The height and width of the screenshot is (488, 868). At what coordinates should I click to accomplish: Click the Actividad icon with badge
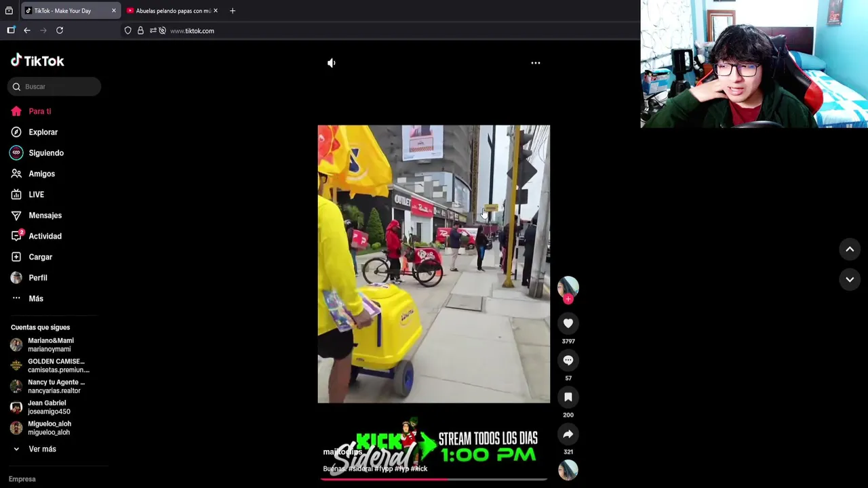17,236
